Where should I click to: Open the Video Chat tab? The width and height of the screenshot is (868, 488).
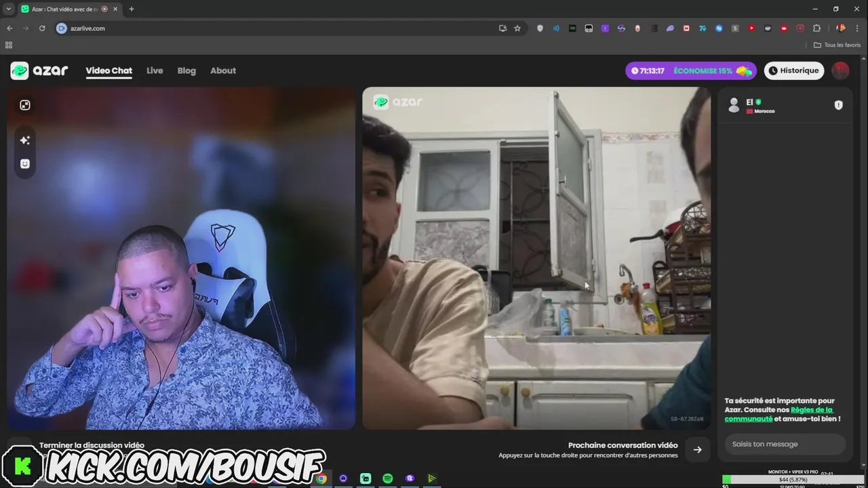tap(108, 70)
